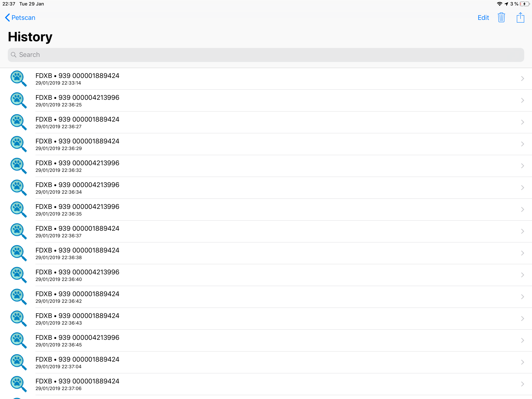
Task: Select FDXB 939 000004213996 scanned 22:36:35
Action: pos(266,210)
